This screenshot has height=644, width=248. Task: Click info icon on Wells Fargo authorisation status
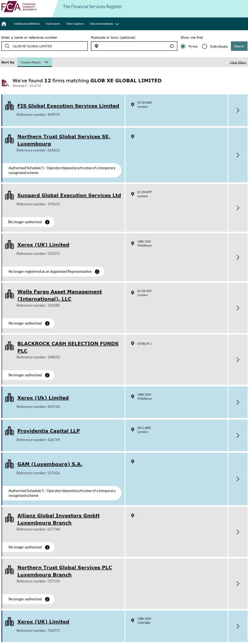tap(47, 323)
